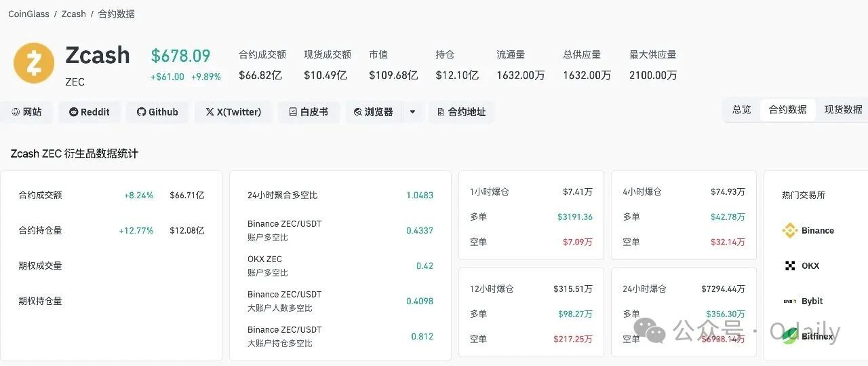Open the Reddit community link
The height and width of the screenshot is (366, 868).
[x=89, y=112]
